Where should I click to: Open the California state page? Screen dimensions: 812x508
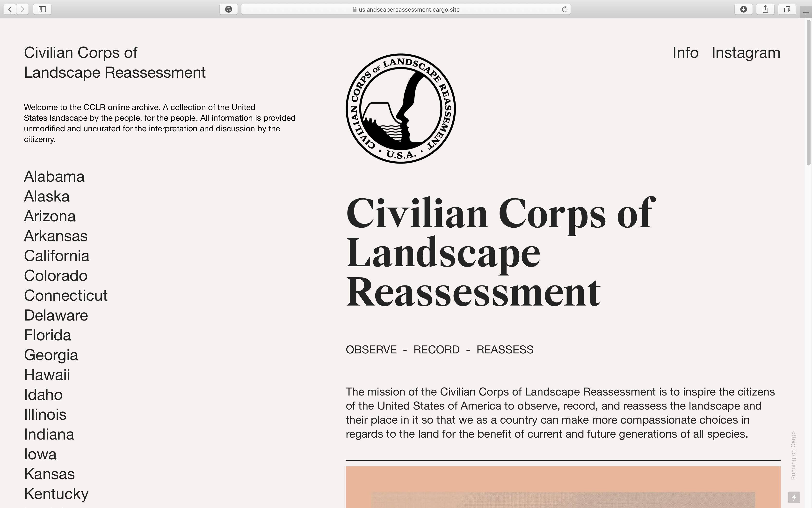pos(57,256)
